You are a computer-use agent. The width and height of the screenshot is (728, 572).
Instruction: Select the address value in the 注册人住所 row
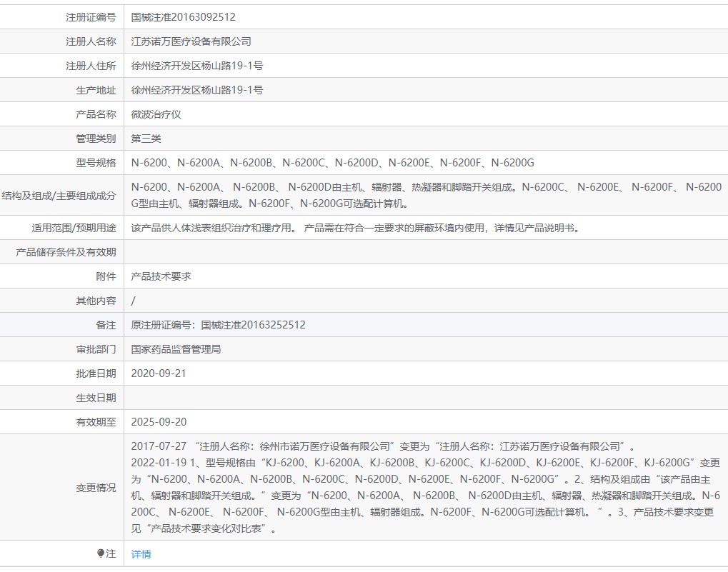tap(197, 66)
